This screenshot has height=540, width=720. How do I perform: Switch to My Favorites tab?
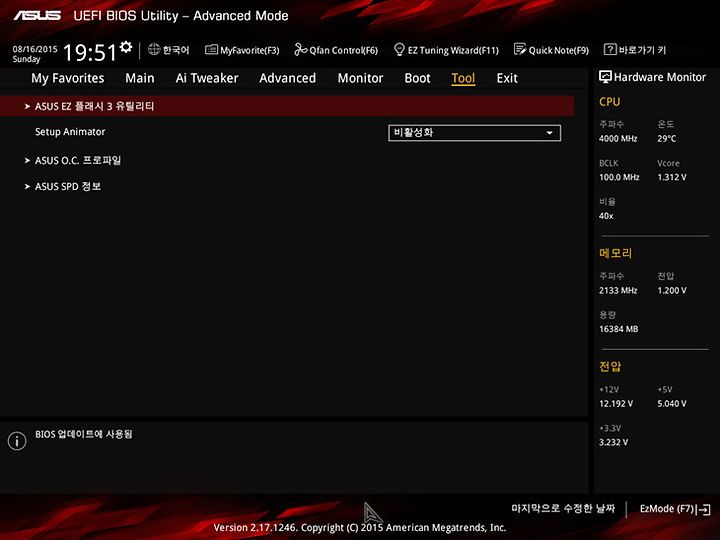pyautogui.click(x=68, y=78)
